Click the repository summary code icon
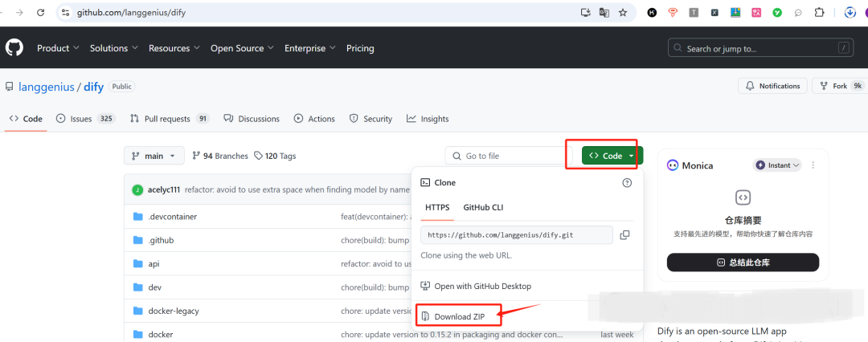 [x=743, y=197]
